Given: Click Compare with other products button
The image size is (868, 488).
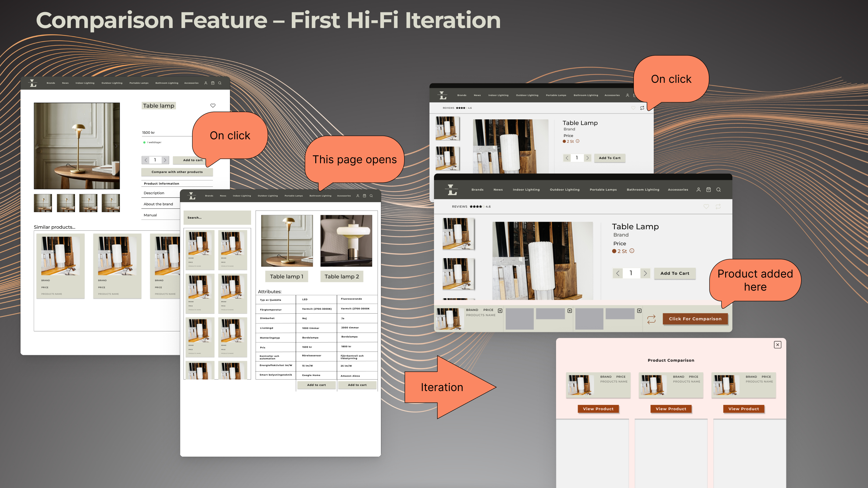Looking at the screenshot, I should [x=177, y=172].
